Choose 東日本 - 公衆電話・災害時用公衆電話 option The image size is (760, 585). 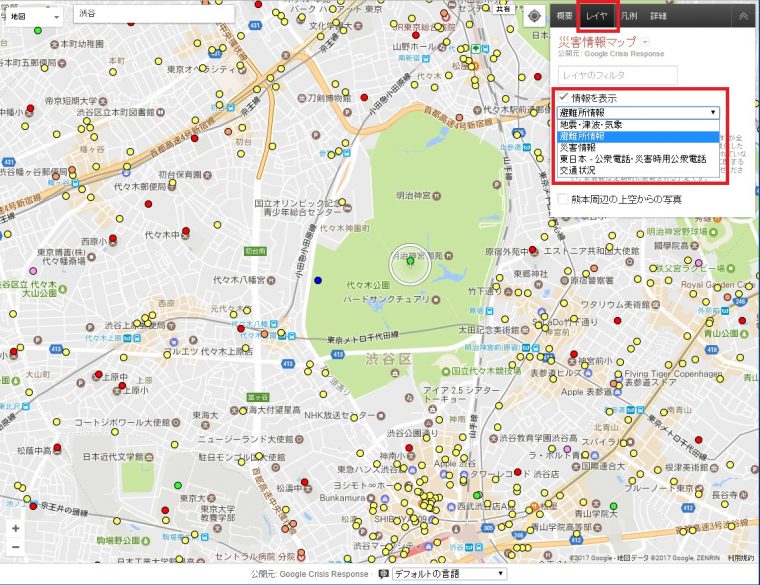point(638,159)
